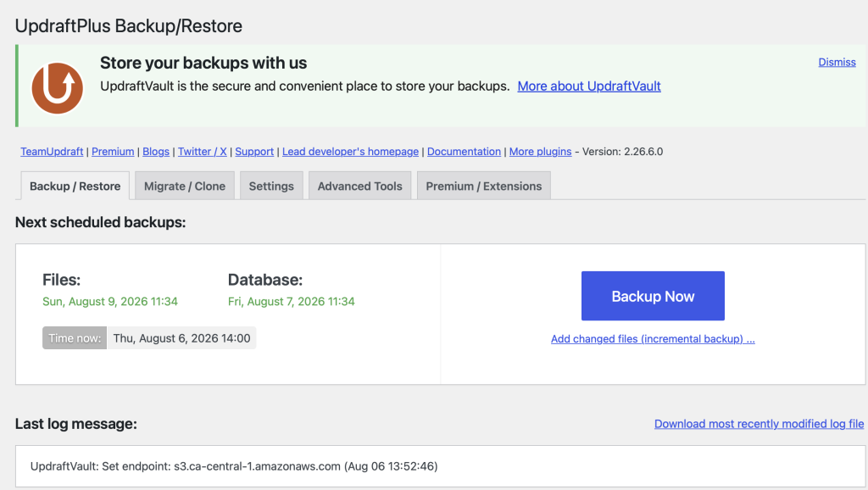Open the More about UpdraftVault link
The image size is (868, 490).
tap(589, 86)
